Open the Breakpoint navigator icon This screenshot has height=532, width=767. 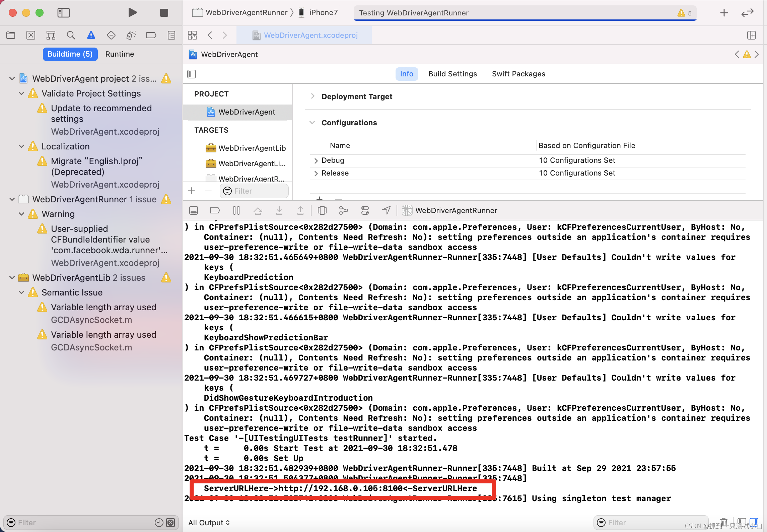151,35
